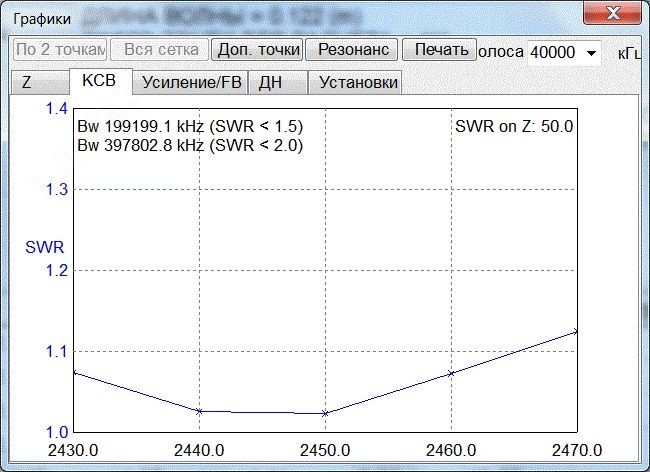Click the 2470.0 frequency axis label
The height and width of the screenshot is (472, 650).
(577, 450)
